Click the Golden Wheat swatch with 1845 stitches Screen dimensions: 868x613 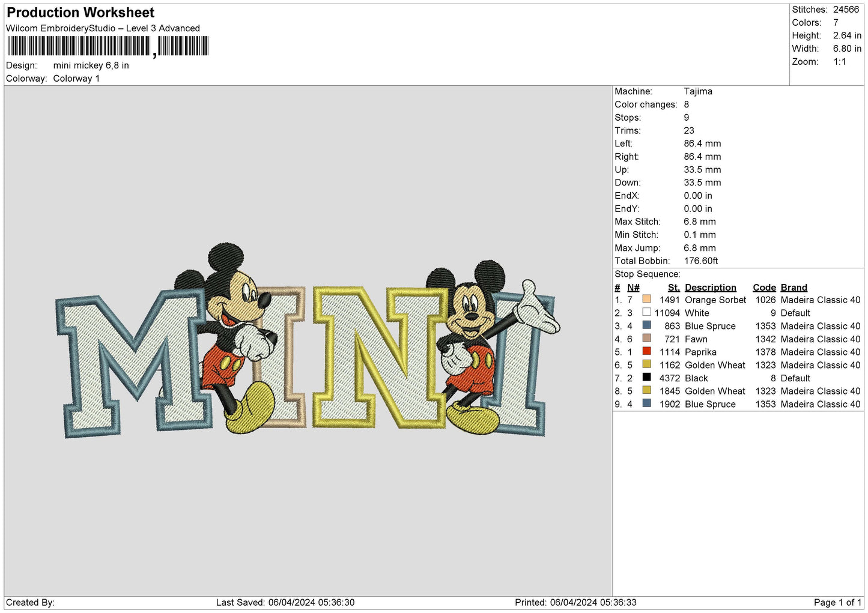point(646,390)
